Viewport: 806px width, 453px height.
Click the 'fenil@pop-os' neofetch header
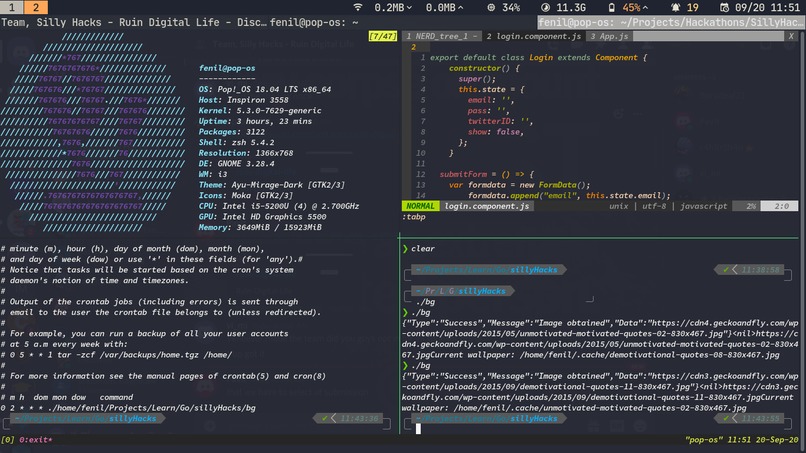click(227, 68)
